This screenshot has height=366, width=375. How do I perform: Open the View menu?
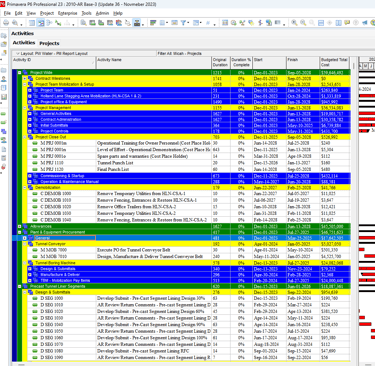click(x=31, y=13)
